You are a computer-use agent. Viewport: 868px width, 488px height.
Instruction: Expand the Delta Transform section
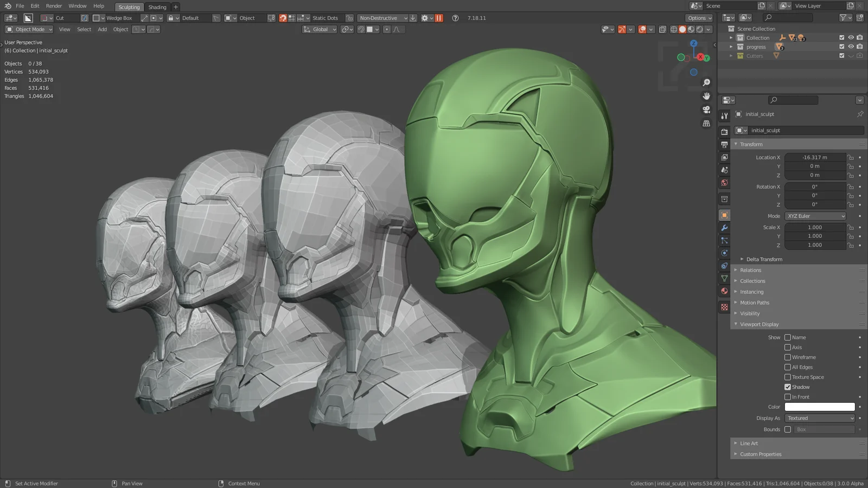tap(763, 259)
